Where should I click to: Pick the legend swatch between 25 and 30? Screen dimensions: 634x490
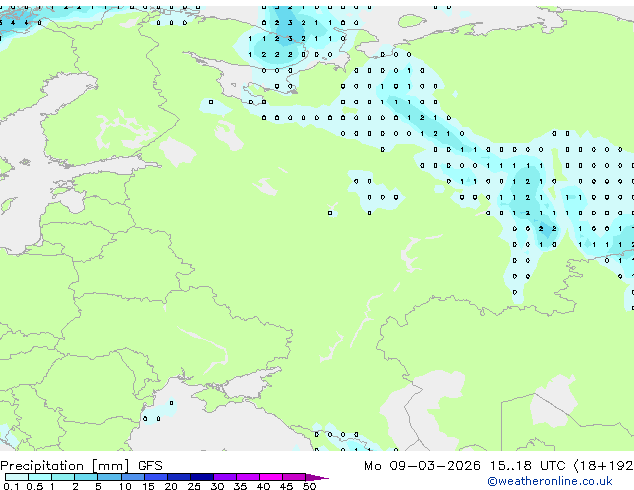click(x=202, y=477)
